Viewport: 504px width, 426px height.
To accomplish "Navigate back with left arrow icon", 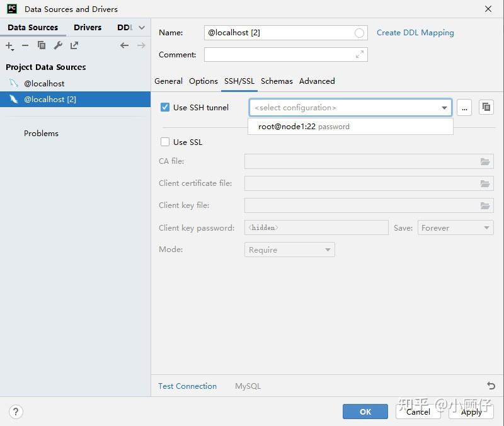I will pos(124,45).
